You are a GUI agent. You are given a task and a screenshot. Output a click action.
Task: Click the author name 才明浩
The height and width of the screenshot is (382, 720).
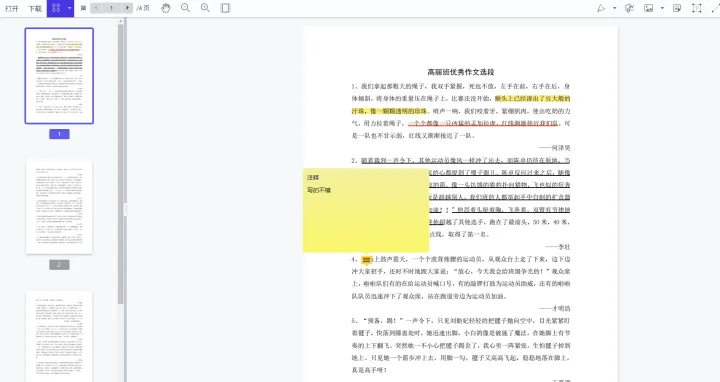tap(561, 309)
